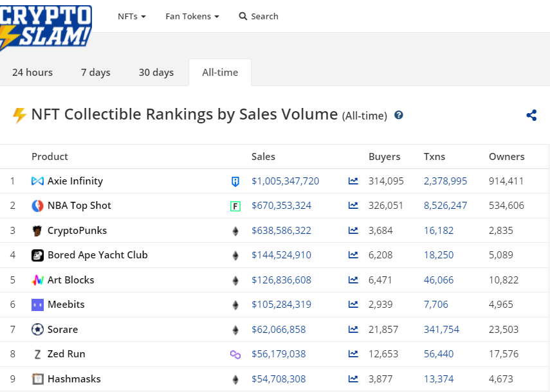550x392 pixels.
Task: Click the Hashmasks logo icon
Action: pyautogui.click(x=37, y=379)
